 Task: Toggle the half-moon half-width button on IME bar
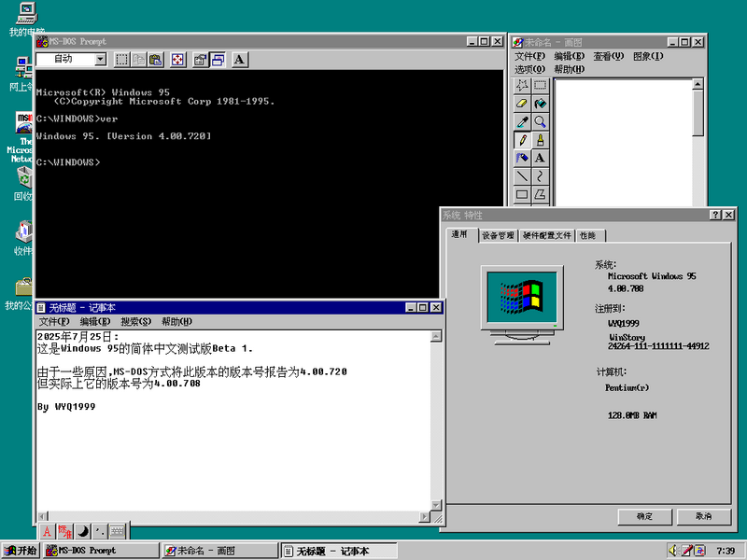click(82, 531)
